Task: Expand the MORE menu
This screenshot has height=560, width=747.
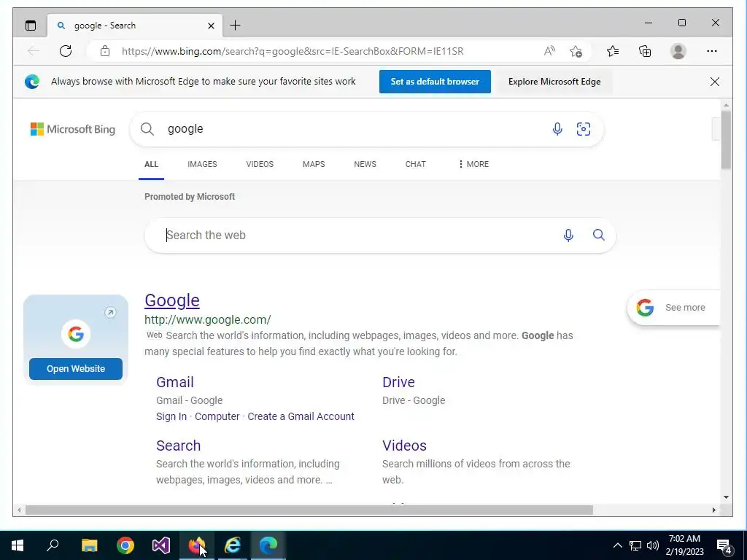Action: (x=473, y=164)
